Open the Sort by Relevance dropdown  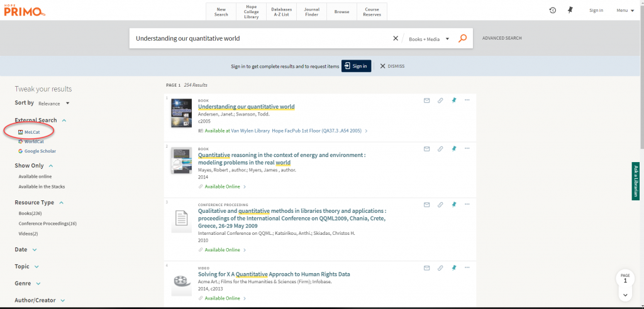coord(54,103)
